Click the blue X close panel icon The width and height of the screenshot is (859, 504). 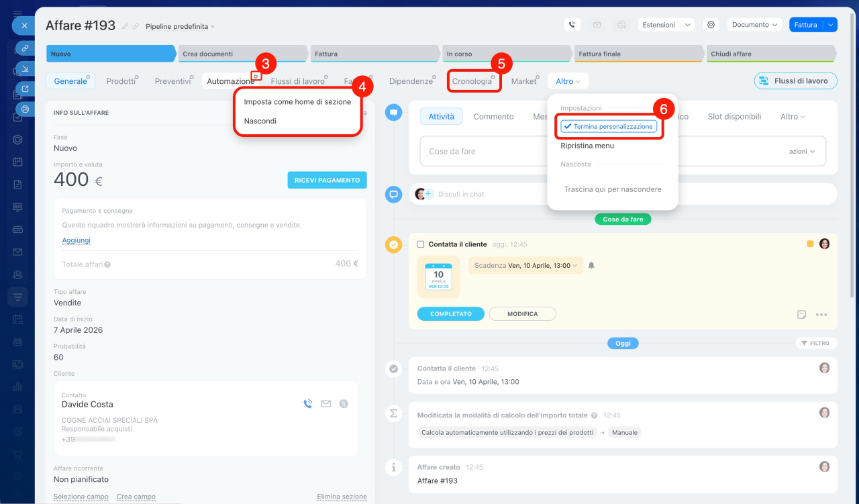(x=23, y=26)
